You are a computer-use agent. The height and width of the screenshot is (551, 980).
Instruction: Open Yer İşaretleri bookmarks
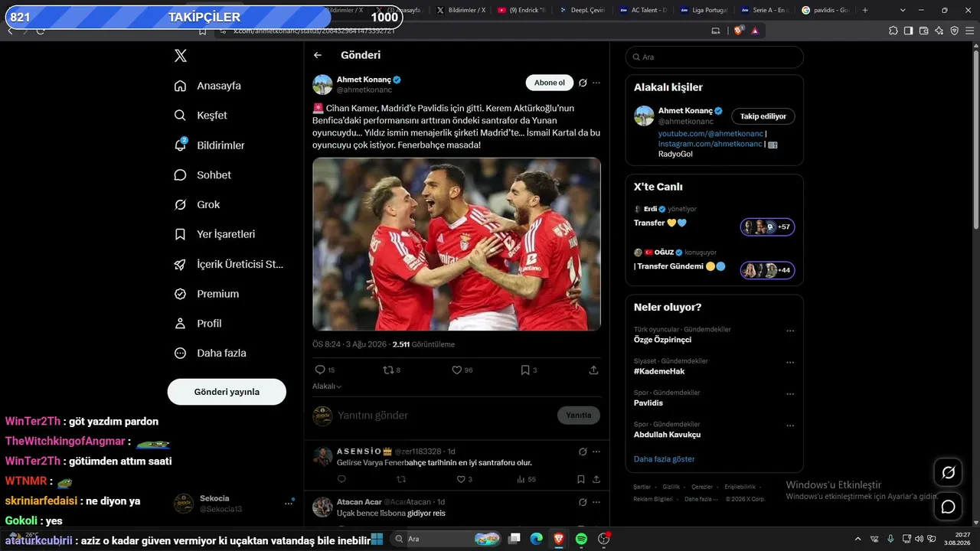coord(215,234)
